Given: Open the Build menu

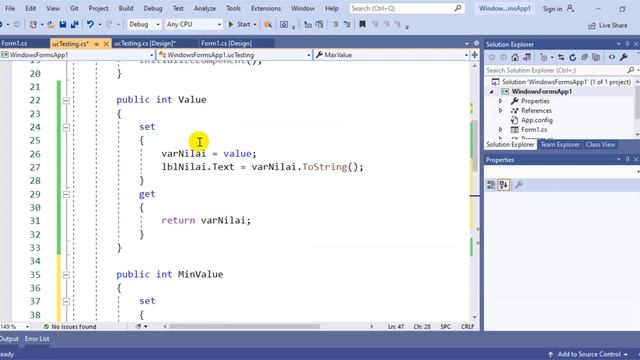Looking at the screenshot, I should 126,8.
